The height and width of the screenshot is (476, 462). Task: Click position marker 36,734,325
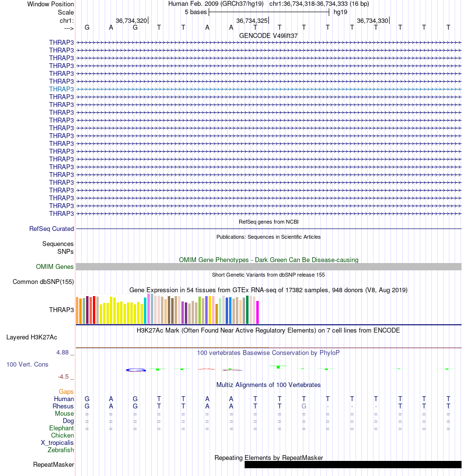pyautogui.click(x=251, y=20)
